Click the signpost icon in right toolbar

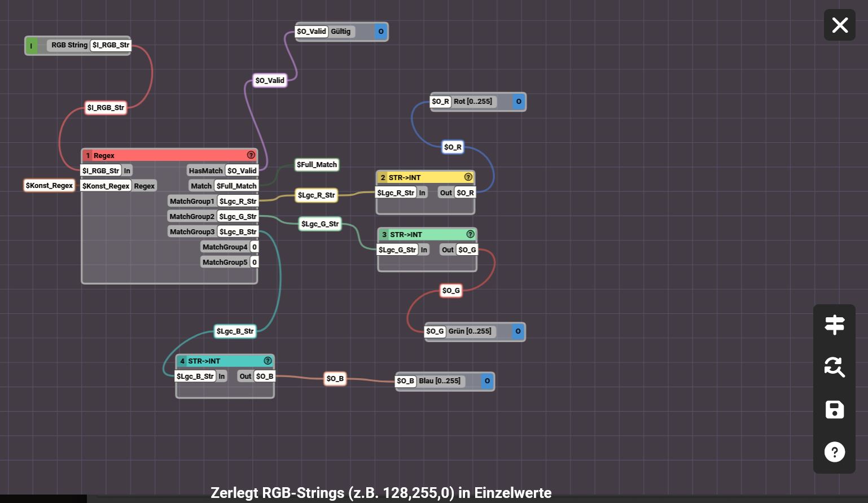[x=834, y=325]
